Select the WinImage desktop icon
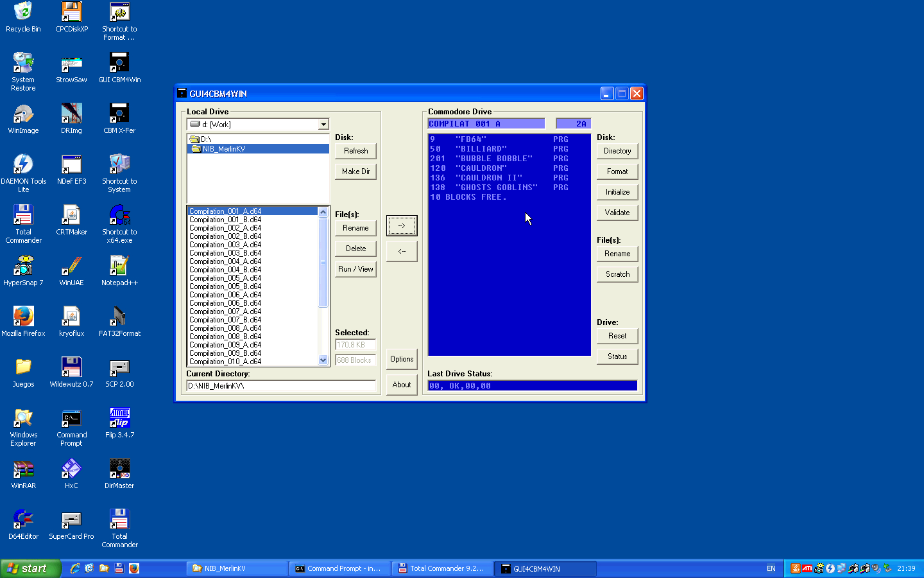 pyautogui.click(x=23, y=119)
